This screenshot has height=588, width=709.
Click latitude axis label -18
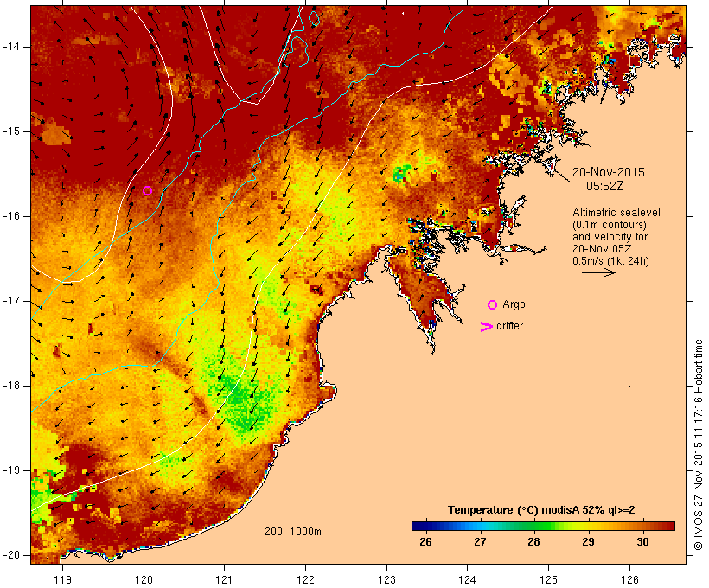point(11,386)
